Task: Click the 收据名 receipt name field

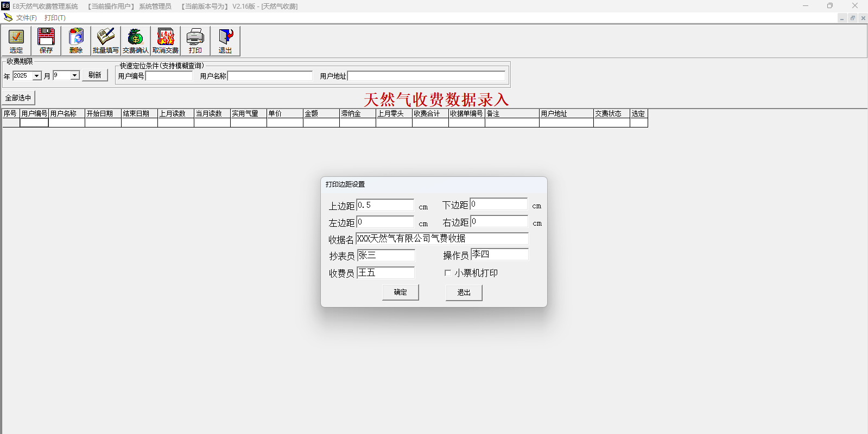Action: click(x=442, y=239)
